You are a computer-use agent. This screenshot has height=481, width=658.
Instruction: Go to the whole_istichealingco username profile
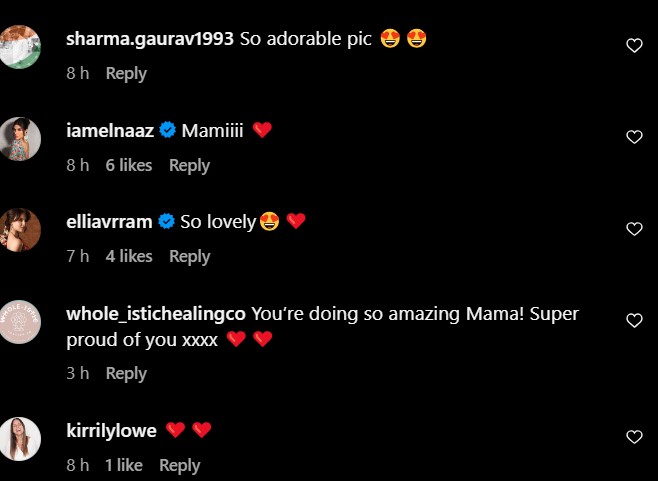click(155, 314)
